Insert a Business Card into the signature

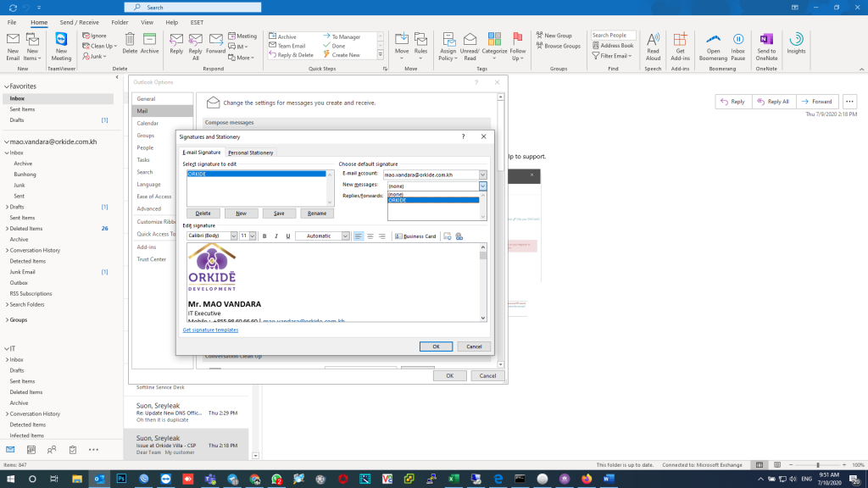tap(415, 236)
